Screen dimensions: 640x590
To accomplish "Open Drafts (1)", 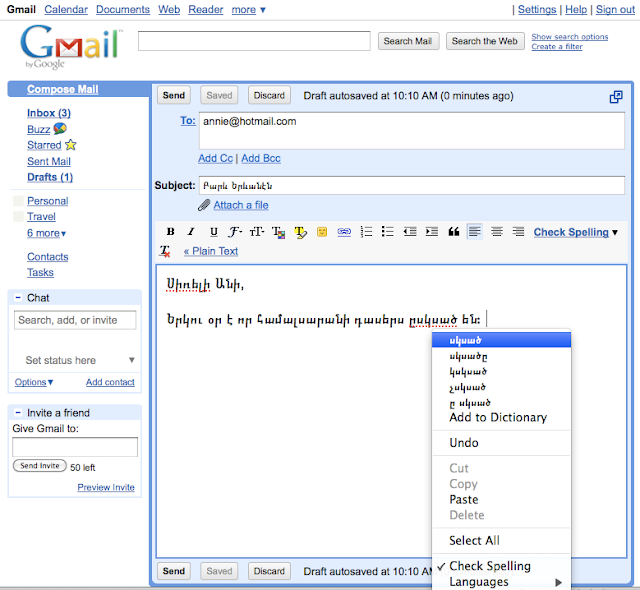I will (50, 177).
